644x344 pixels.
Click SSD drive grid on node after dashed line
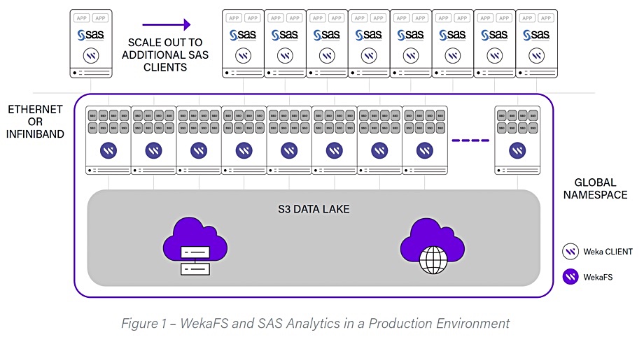(x=517, y=122)
